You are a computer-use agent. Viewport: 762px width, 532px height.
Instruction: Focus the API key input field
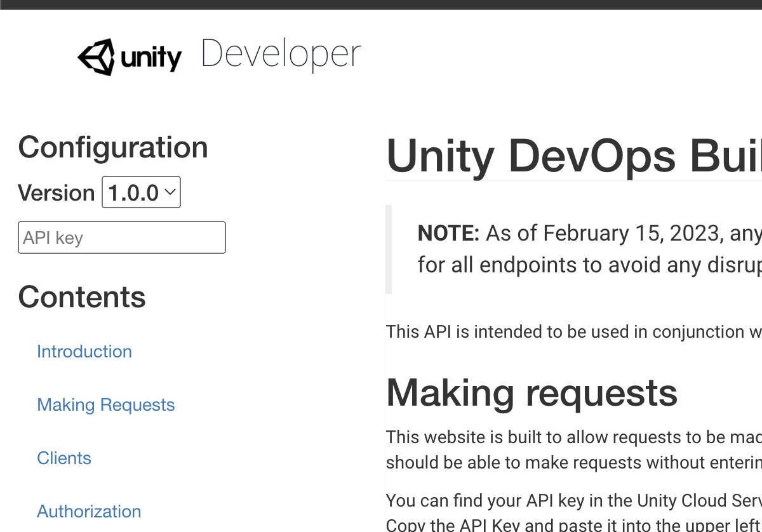pos(122,237)
